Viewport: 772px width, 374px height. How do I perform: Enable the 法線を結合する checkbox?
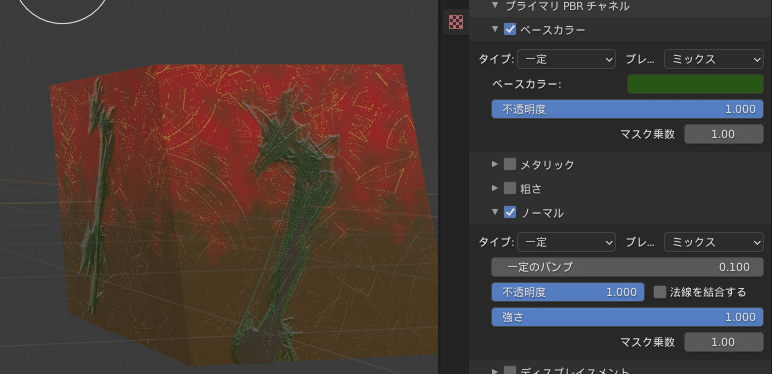660,292
